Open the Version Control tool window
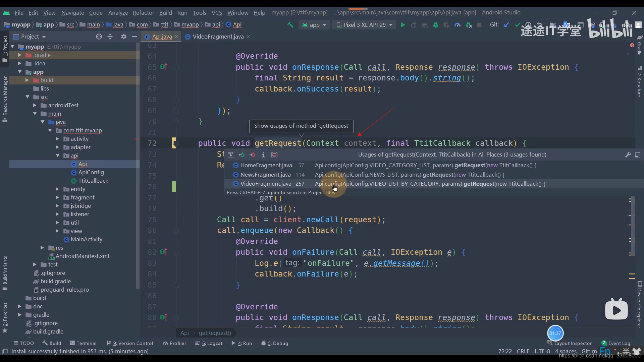 point(130,343)
